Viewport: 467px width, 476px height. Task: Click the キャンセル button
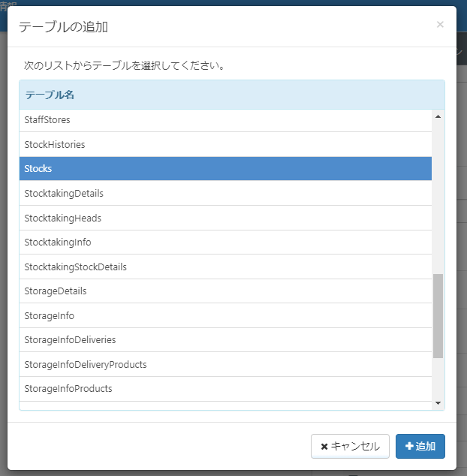pos(350,446)
